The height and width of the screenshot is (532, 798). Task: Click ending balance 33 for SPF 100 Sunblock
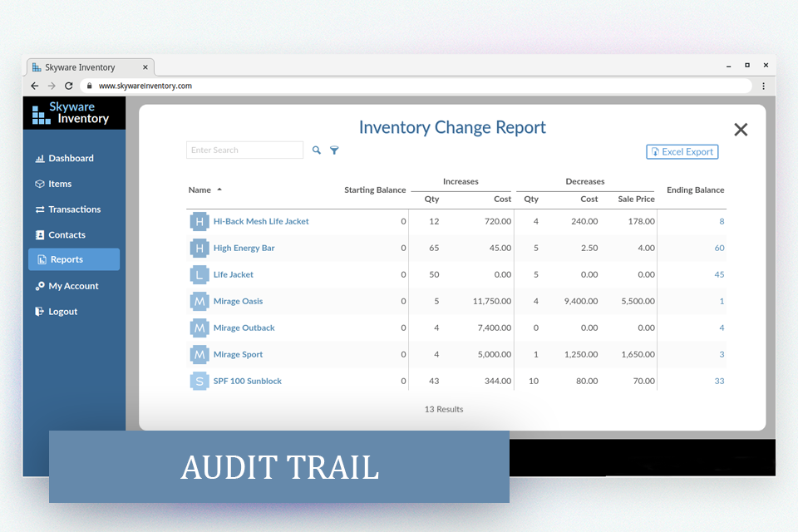719,381
